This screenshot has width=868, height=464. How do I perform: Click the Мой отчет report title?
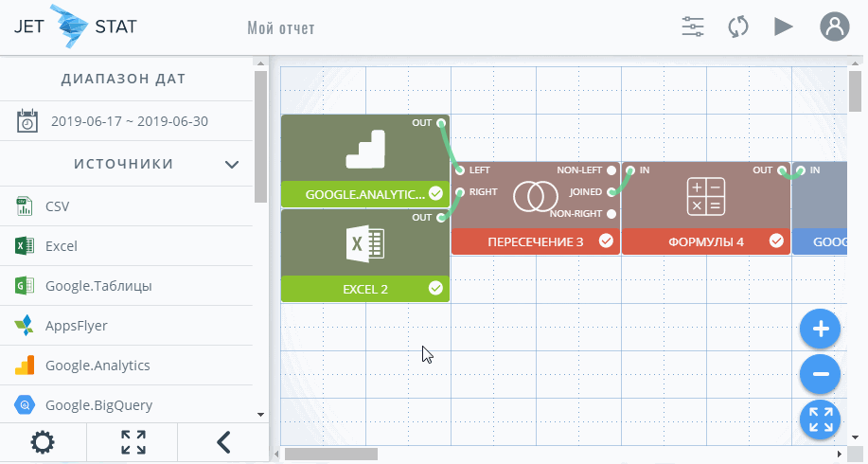point(280,28)
